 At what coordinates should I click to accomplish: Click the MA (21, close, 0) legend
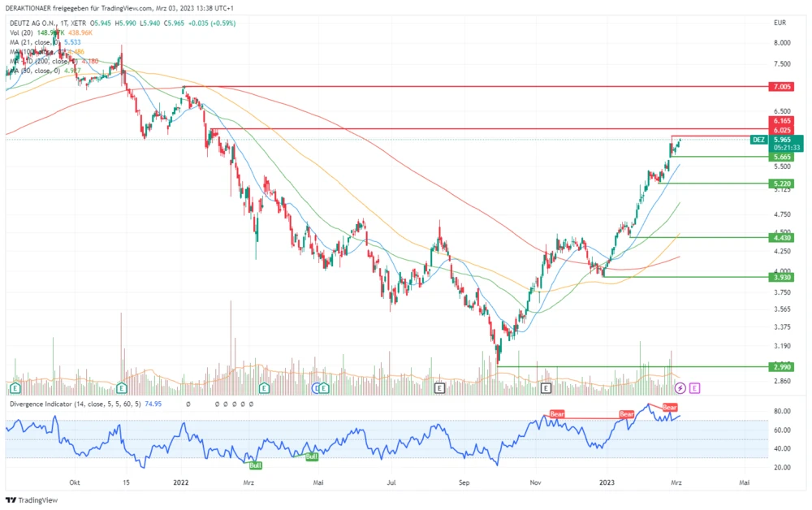pyautogui.click(x=35, y=42)
